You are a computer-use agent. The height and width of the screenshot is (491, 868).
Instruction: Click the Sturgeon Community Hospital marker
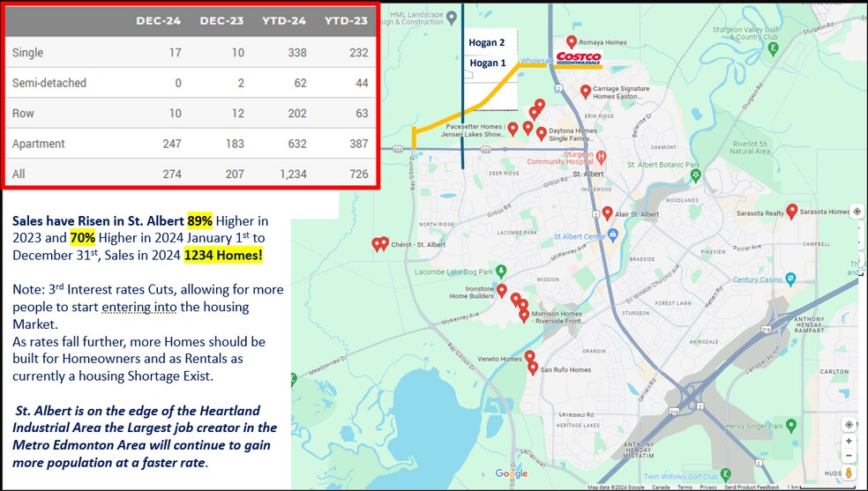click(601, 157)
